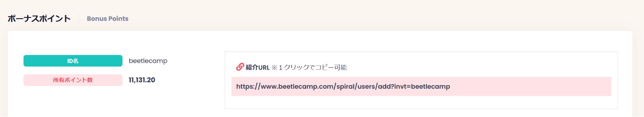Click the ボーナスポイント page heading
Screen dimensions: 644x117
(39, 19)
